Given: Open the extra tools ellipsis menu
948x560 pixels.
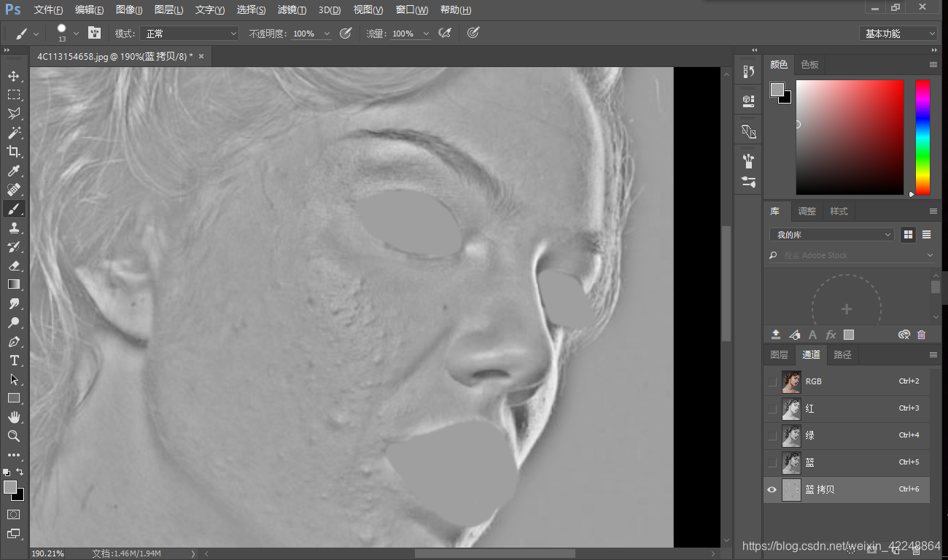Looking at the screenshot, I should (x=14, y=455).
